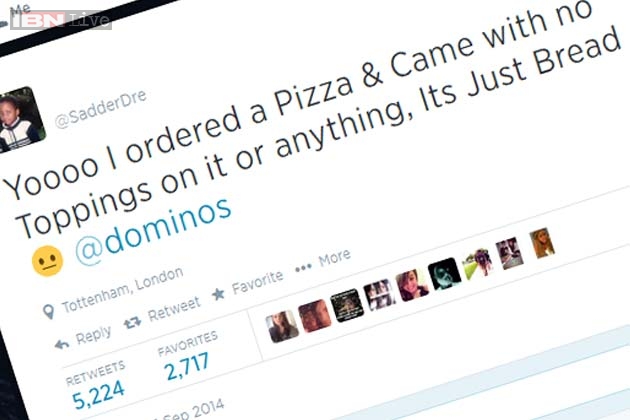
Task: Open the dark teal favoriter avatar
Action: coord(445,274)
